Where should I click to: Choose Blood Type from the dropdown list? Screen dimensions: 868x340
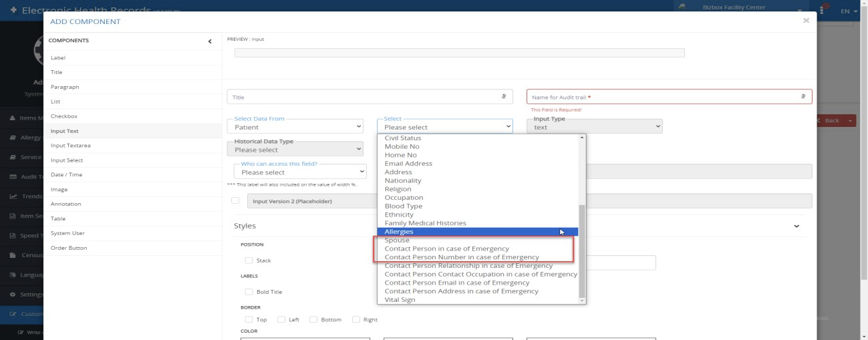(x=404, y=206)
